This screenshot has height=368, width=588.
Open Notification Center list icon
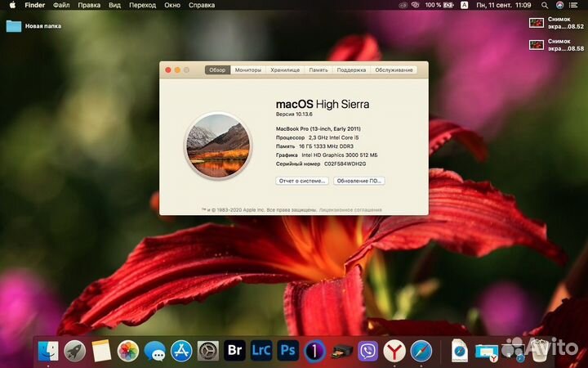point(573,5)
